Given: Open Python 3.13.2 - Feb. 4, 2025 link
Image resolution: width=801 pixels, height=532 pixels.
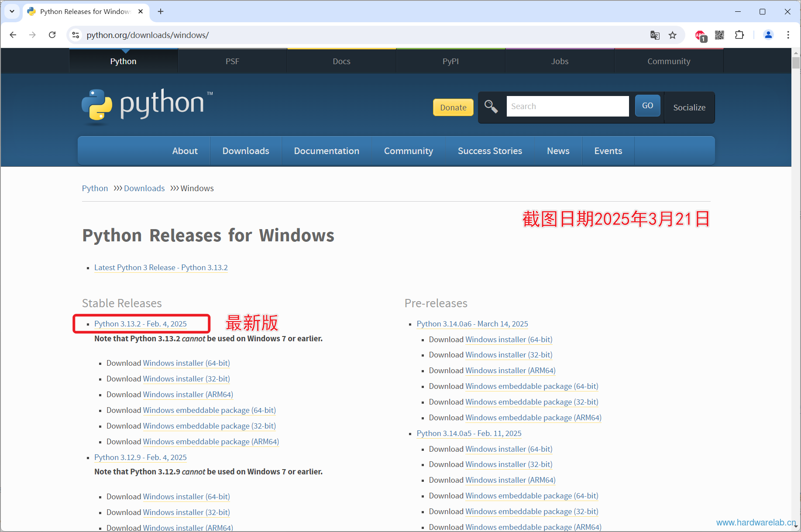Looking at the screenshot, I should [x=141, y=324].
